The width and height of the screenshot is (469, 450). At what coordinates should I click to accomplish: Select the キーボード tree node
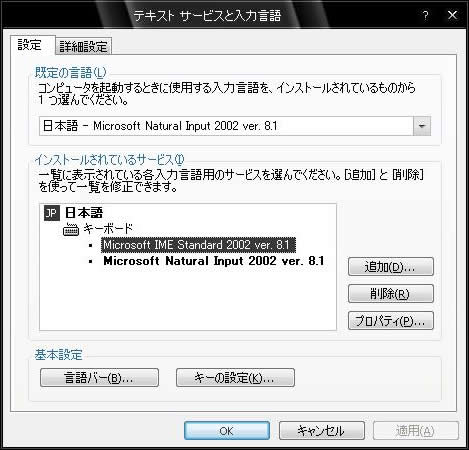pos(108,229)
